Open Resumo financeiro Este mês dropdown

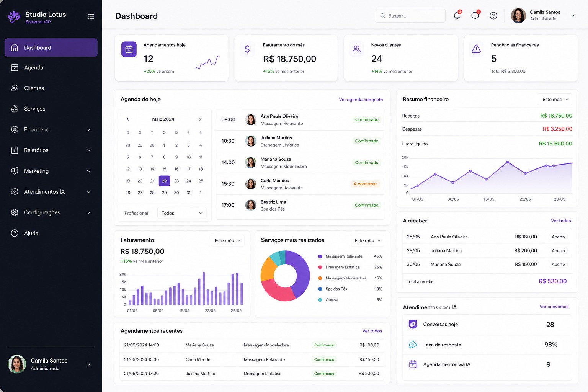555,100
